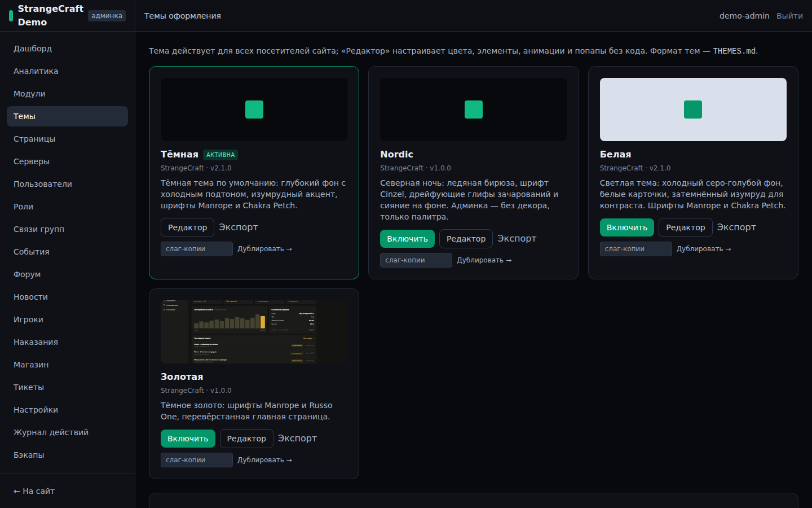This screenshot has height=508, width=812.
Task: Click the THEMES.md text in description
Action: [734, 51]
